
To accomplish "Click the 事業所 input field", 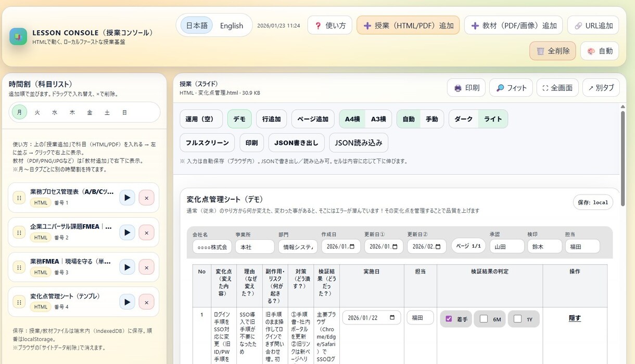I will (x=255, y=246).
